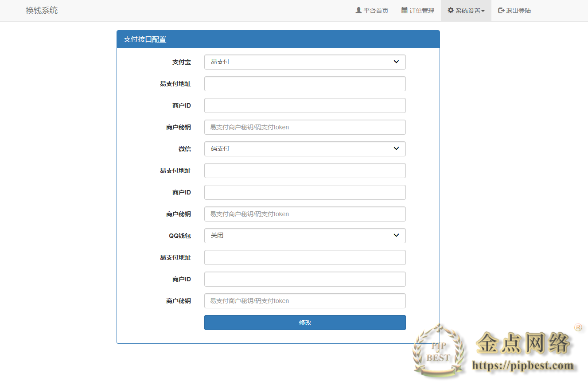
Task: Focus the 商户ID field in the 微信 section
Action: coord(305,192)
